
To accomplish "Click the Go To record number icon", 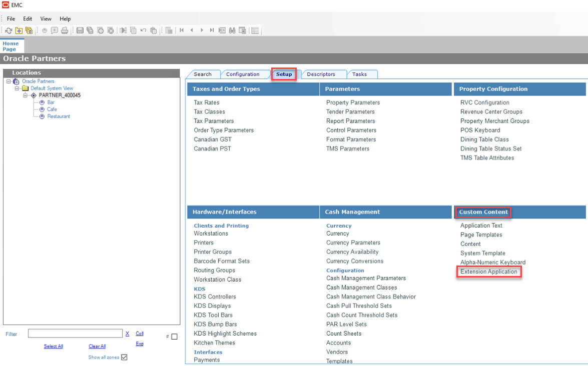I will coord(222,30).
